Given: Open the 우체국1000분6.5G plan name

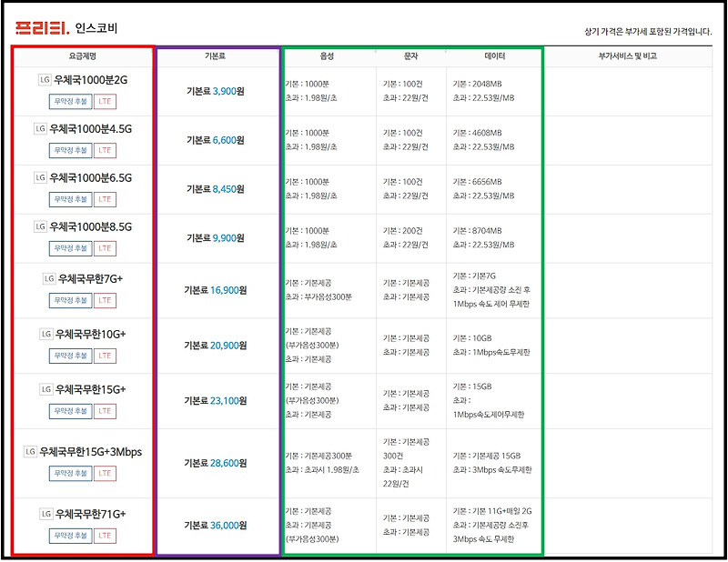Looking at the screenshot, I should (90, 177).
